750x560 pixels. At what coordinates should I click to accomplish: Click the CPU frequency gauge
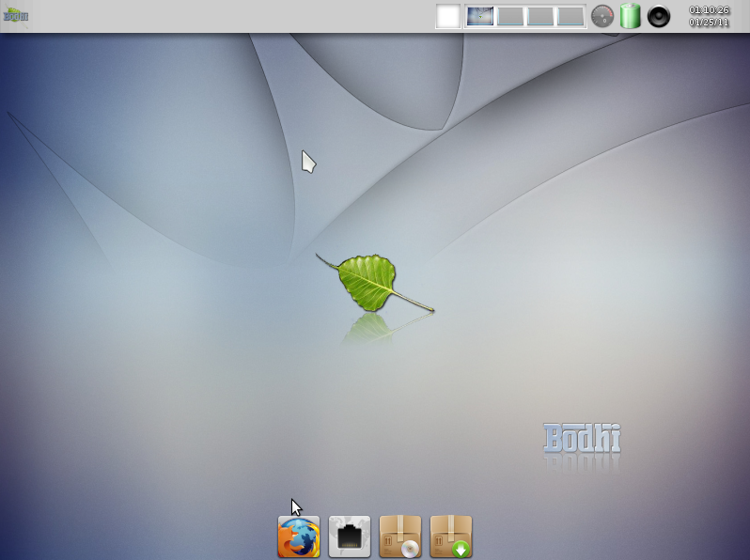coord(602,16)
